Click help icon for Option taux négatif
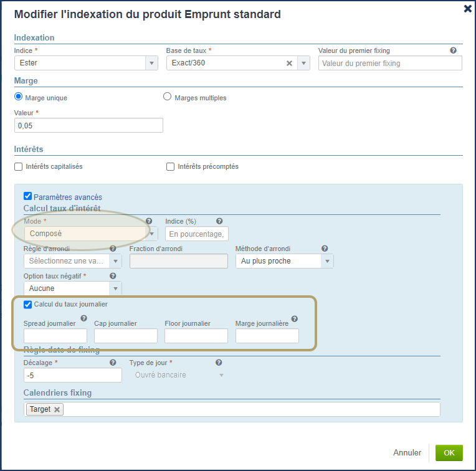 [x=113, y=276]
